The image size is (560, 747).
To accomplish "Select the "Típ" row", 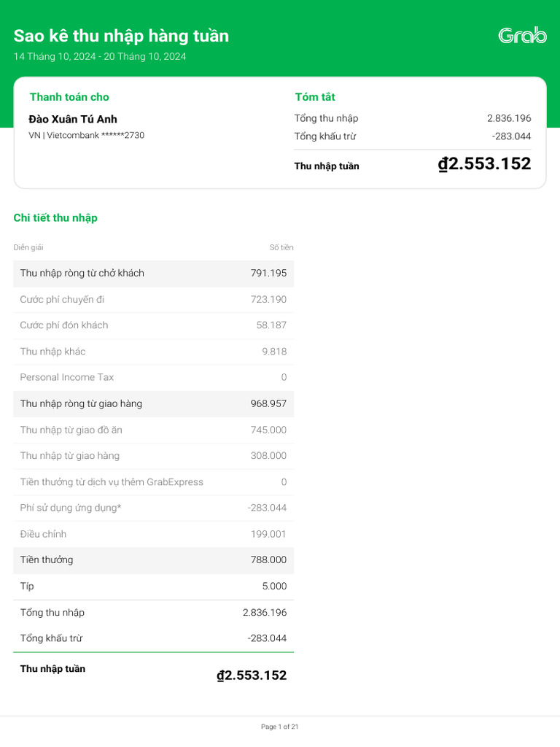I will pyautogui.click(x=153, y=587).
